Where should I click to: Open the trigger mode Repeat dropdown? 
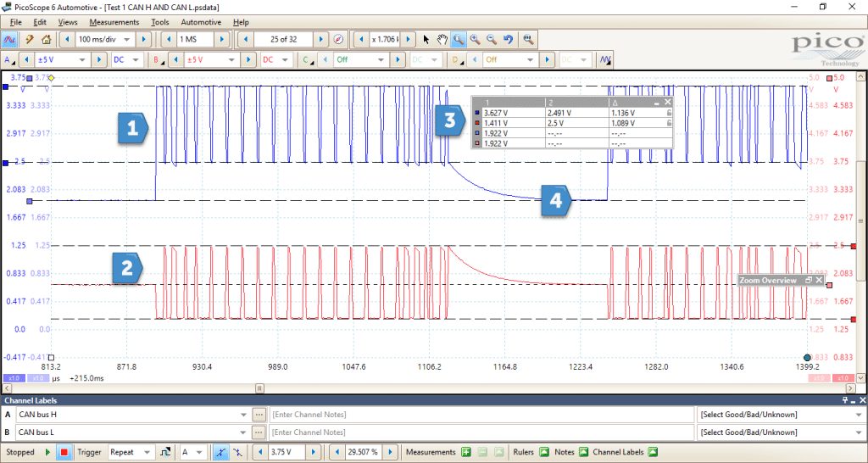(x=131, y=452)
